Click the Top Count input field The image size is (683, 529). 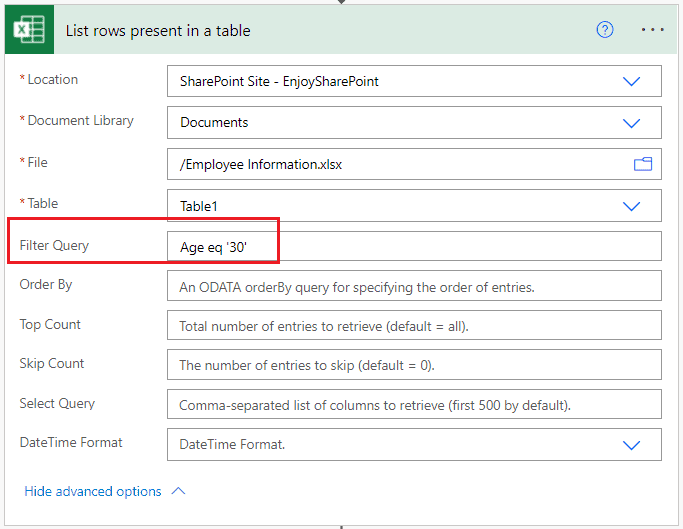point(414,325)
